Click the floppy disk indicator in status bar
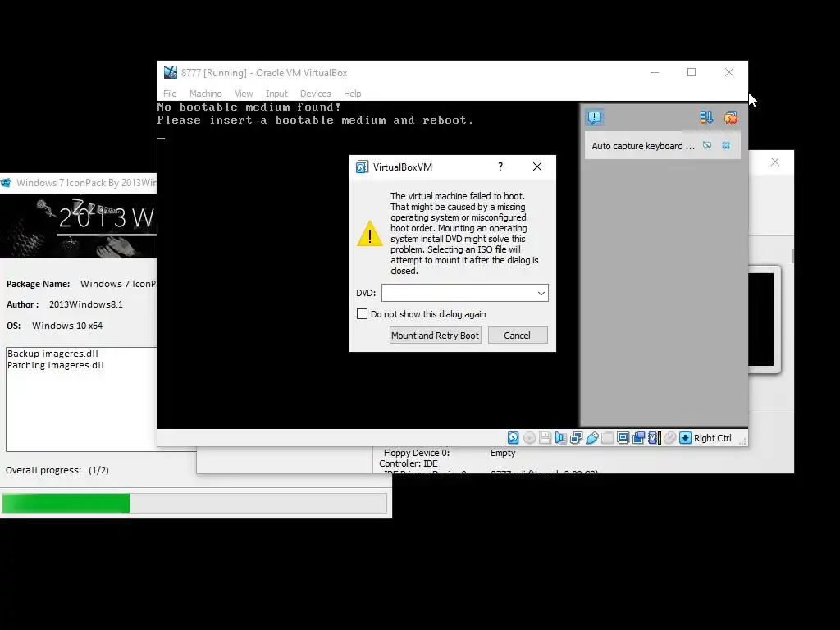The height and width of the screenshot is (630, 840). point(545,438)
